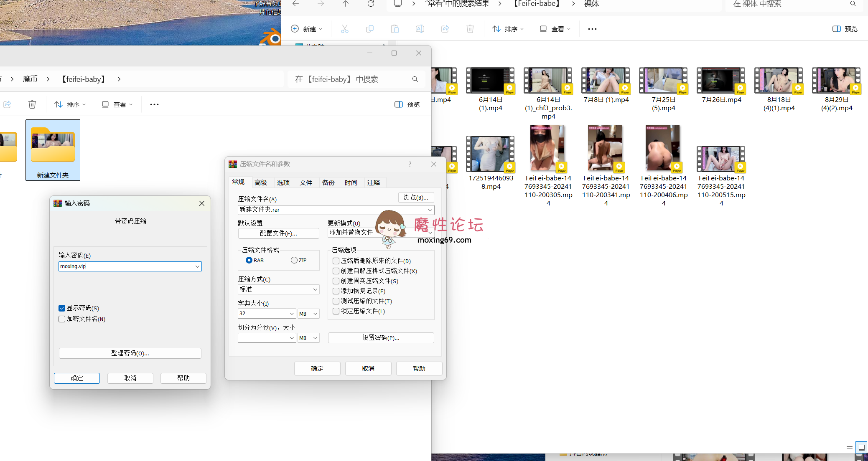This screenshot has height=461, width=868.
Task: Select the ZIP compression format
Action: pos(294,260)
